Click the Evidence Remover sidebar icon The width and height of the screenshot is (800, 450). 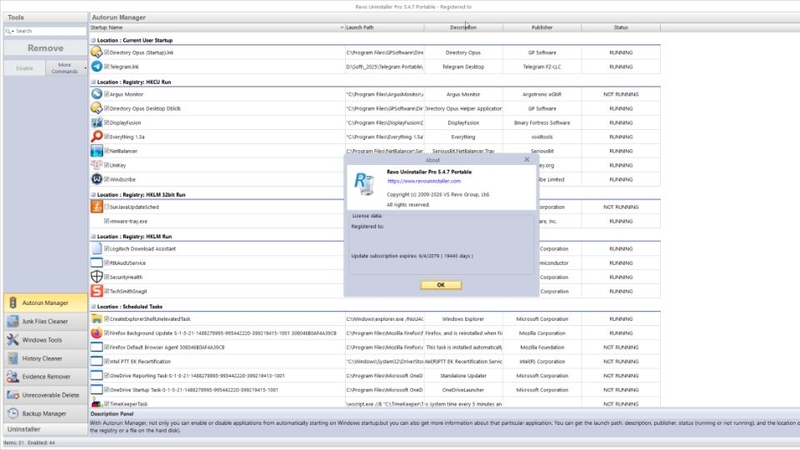point(13,377)
